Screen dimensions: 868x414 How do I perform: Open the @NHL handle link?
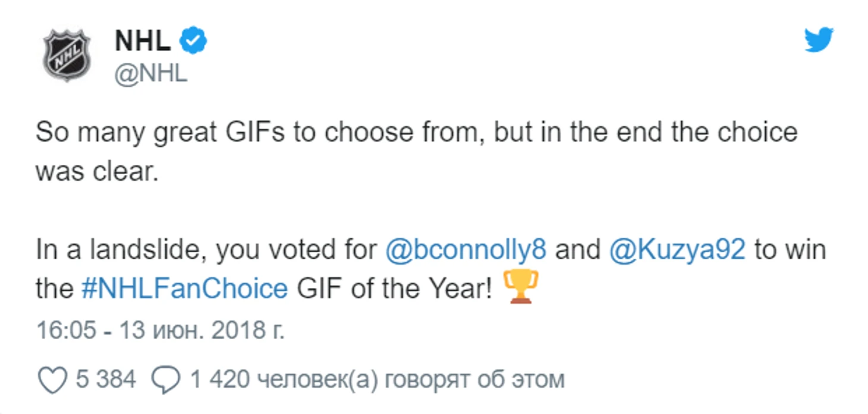point(150,74)
